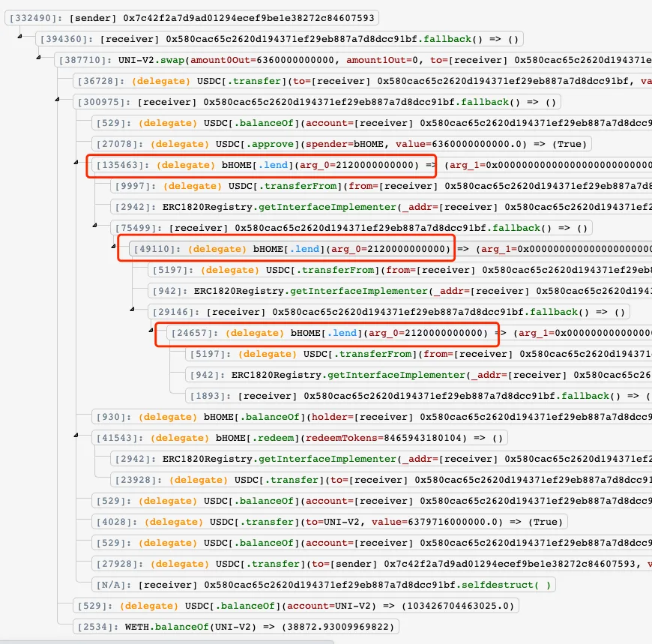
Task: Select ERC1820Registry row under the [49110] lend
Action: (400, 291)
